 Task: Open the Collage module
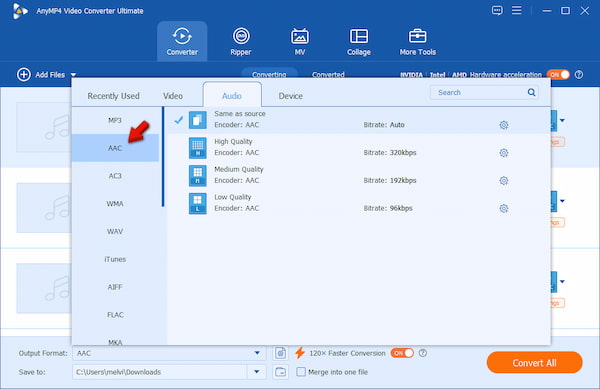point(359,41)
